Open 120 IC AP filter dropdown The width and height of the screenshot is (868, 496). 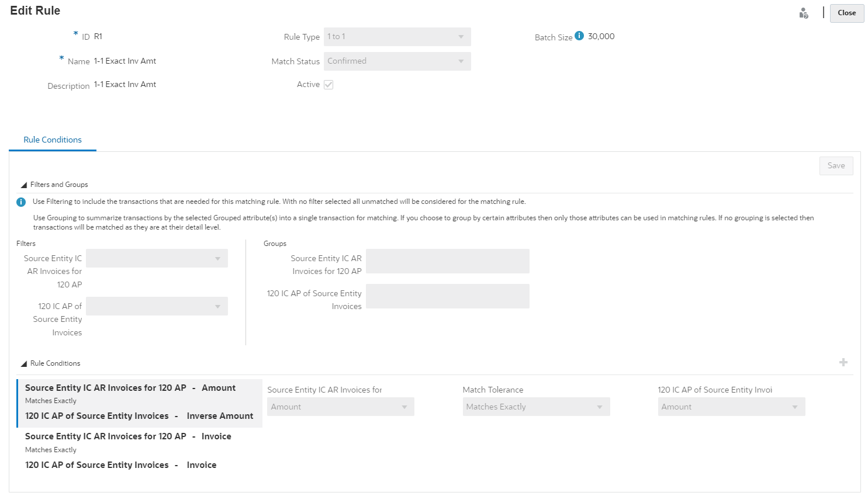[157, 306]
